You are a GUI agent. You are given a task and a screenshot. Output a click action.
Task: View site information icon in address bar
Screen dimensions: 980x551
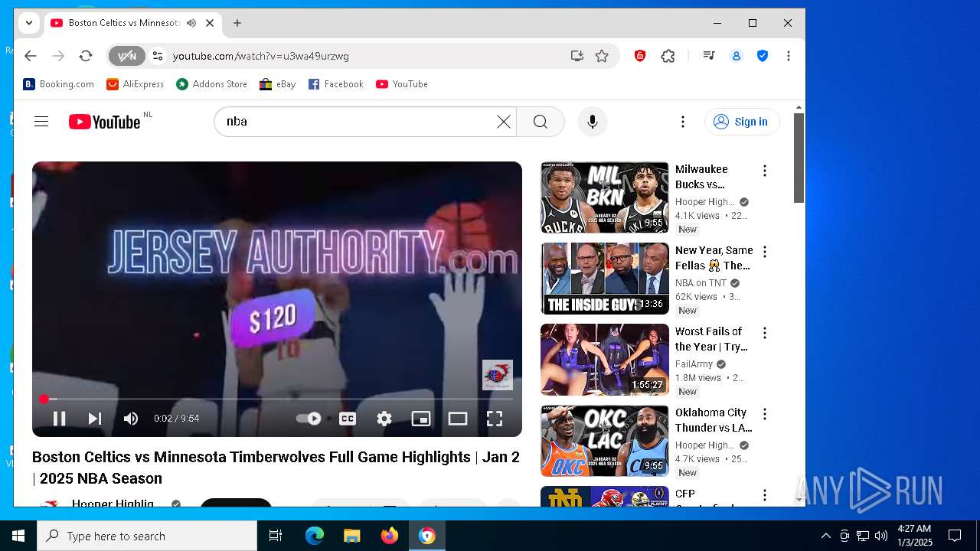coord(158,56)
